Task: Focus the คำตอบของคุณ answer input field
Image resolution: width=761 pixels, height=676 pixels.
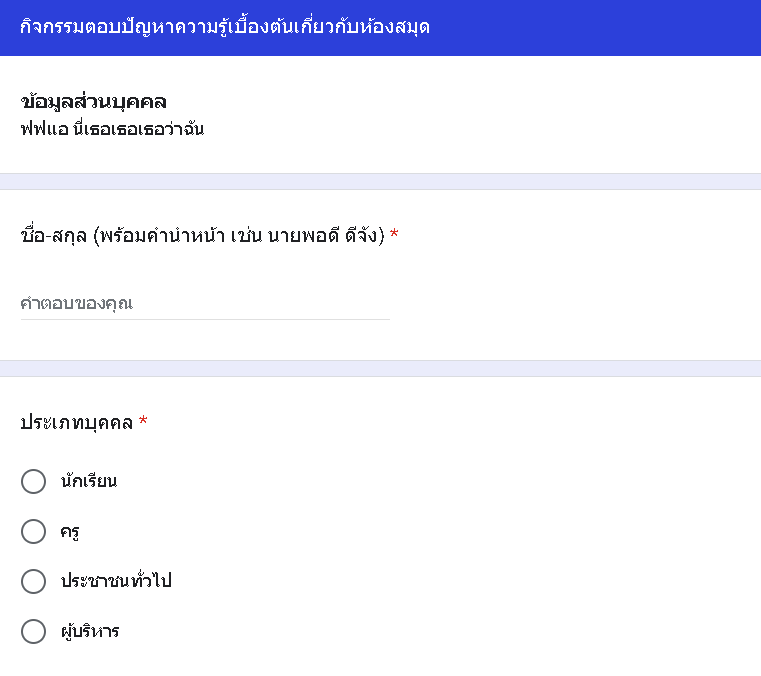Action: click(204, 303)
